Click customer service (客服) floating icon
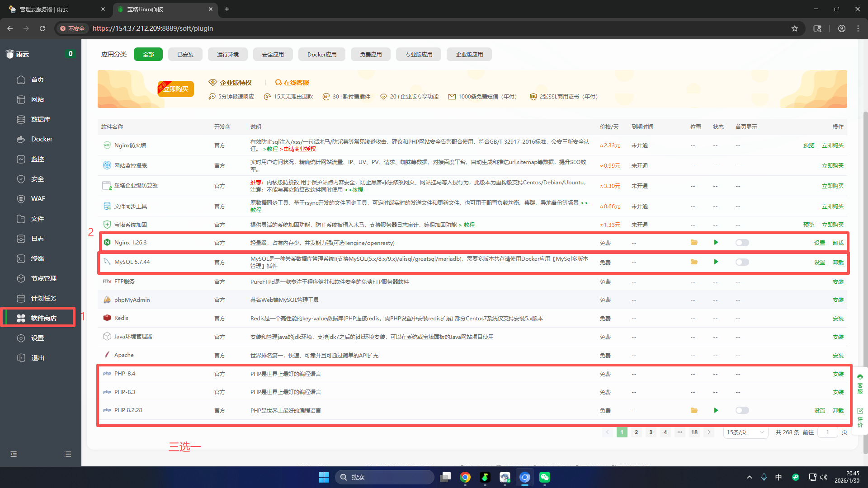 (x=860, y=384)
